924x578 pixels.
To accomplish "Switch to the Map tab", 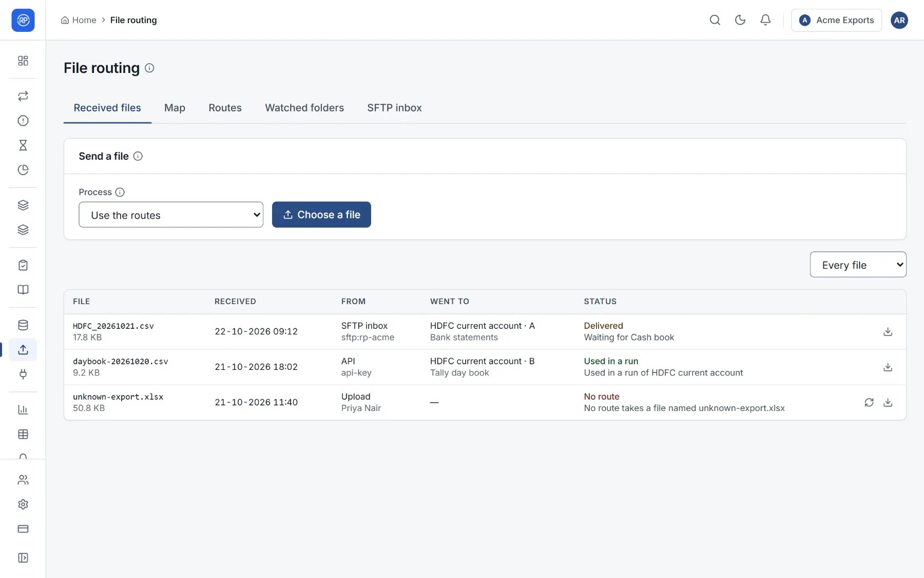I will pos(175,108).
